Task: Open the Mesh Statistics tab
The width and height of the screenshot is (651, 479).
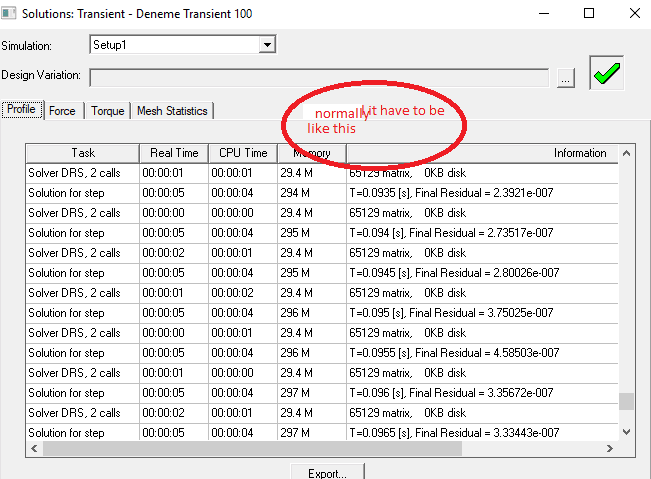Action: coord(171,111)
